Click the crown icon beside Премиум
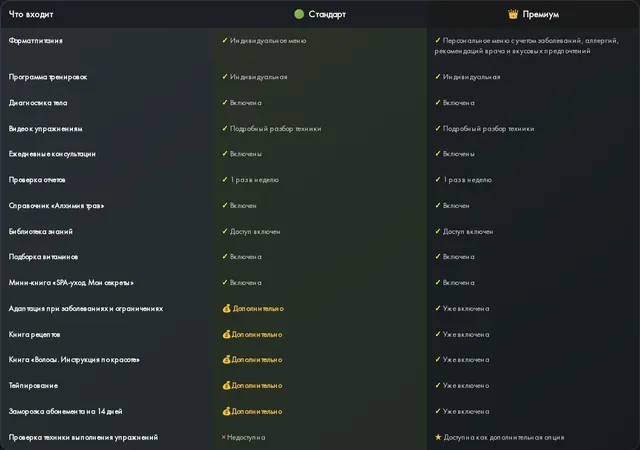This screenshot has height=450, width=640. (x=513, y=14)
